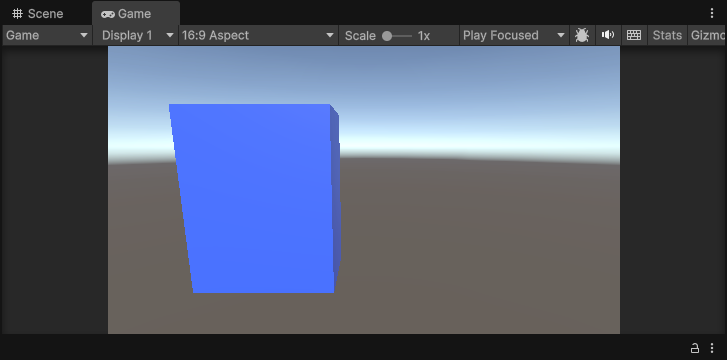Switch to the Scene tab
Image resolution: width=727 pixels, height=360 pixels.
(x=38, y=13)
